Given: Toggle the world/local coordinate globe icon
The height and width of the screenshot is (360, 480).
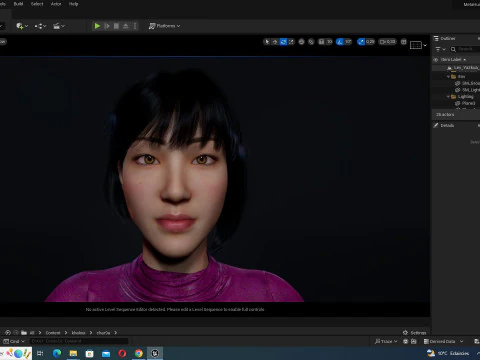Looking at the screenshot, I should click(301, 42).
